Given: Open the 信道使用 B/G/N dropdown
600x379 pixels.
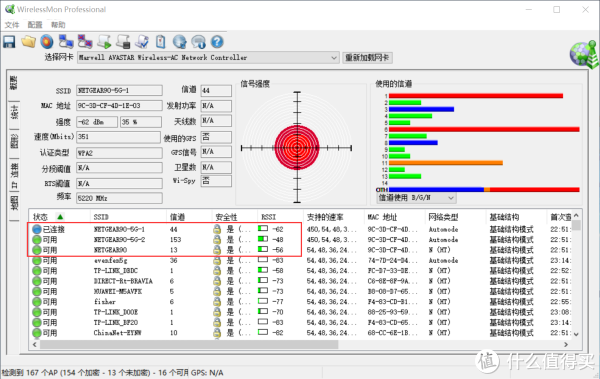Looking at the screenshot, I should pos(416,198).
